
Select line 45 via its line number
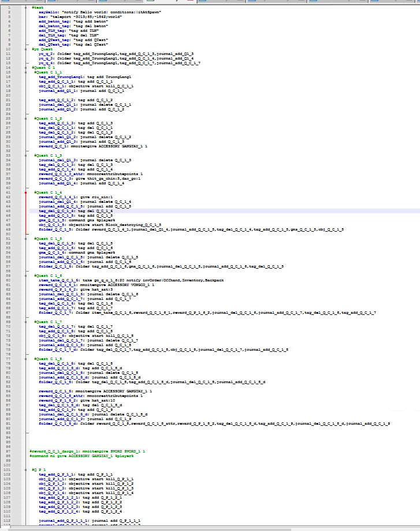point(8,211)
